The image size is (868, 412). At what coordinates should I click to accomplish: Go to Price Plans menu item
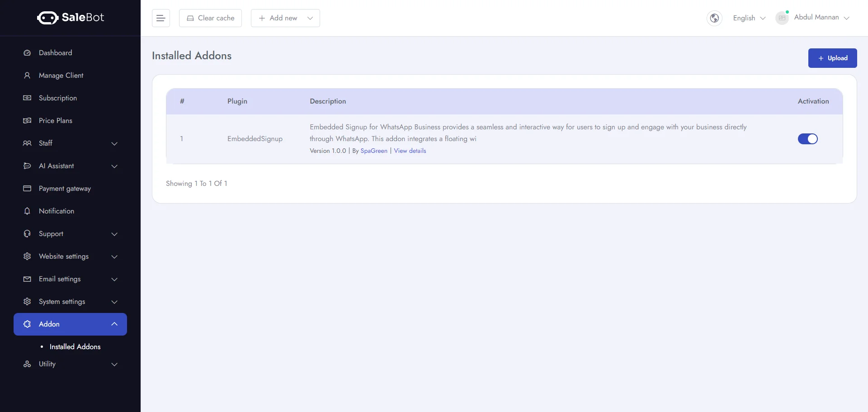(55, 121)
